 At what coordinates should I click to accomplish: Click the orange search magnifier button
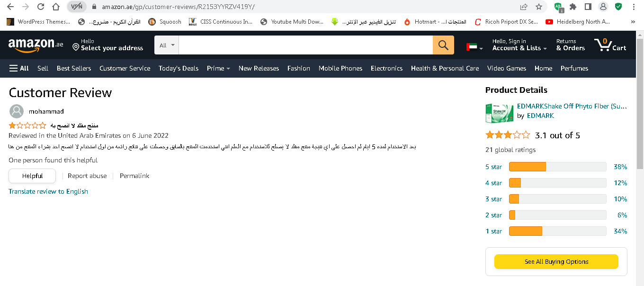443,45
